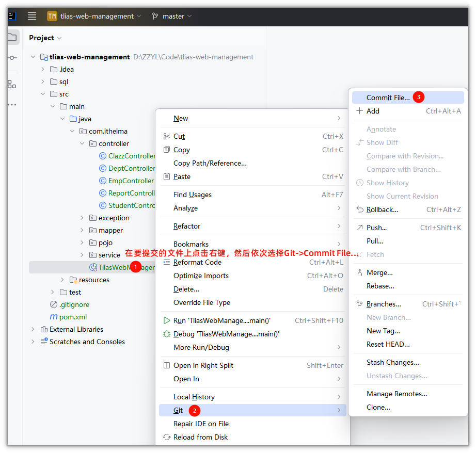476x453 pixels.
Task: Expand the sql folder
Action: pos(43,82)
